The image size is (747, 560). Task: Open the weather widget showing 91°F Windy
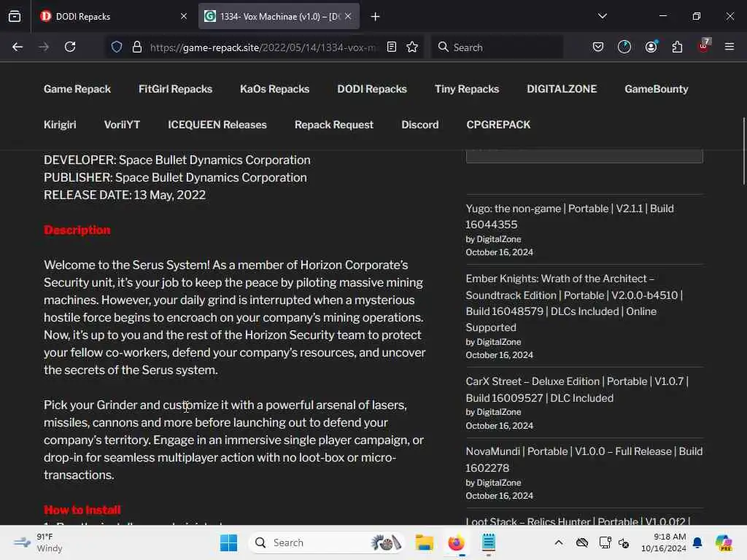click(x=38, y=542)
